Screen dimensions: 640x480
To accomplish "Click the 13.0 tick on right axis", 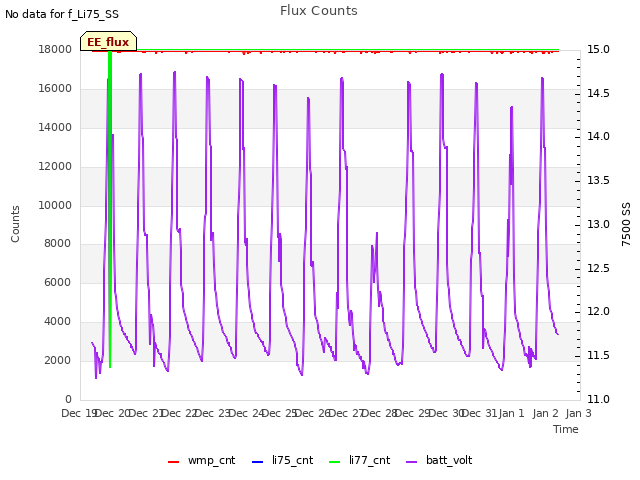I will click(x=598, y=224).
